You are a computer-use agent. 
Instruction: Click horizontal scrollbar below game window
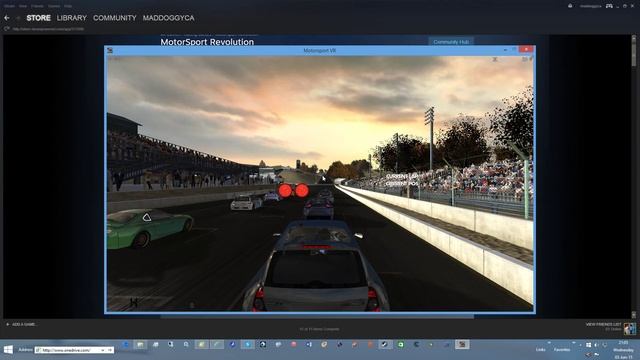click(317, 316)
